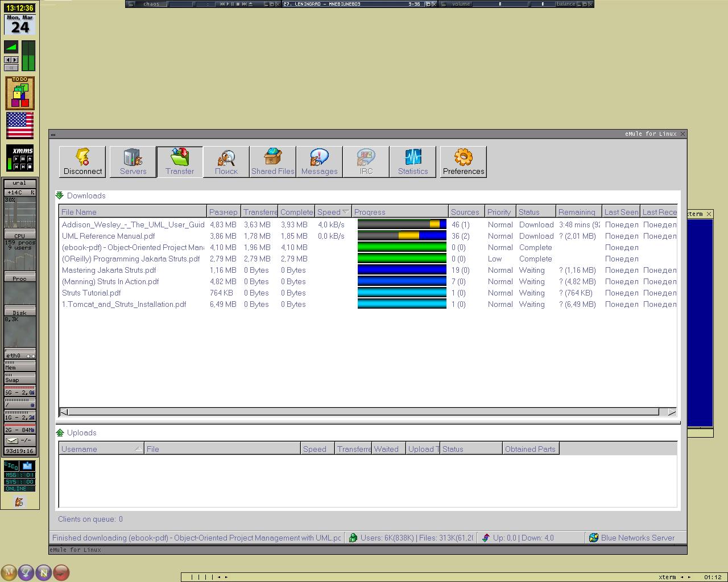Viewport: 728px width, 582px height.
Task: Open the Поиск search view
Action: pyautogui.click(x=226, y=162)
